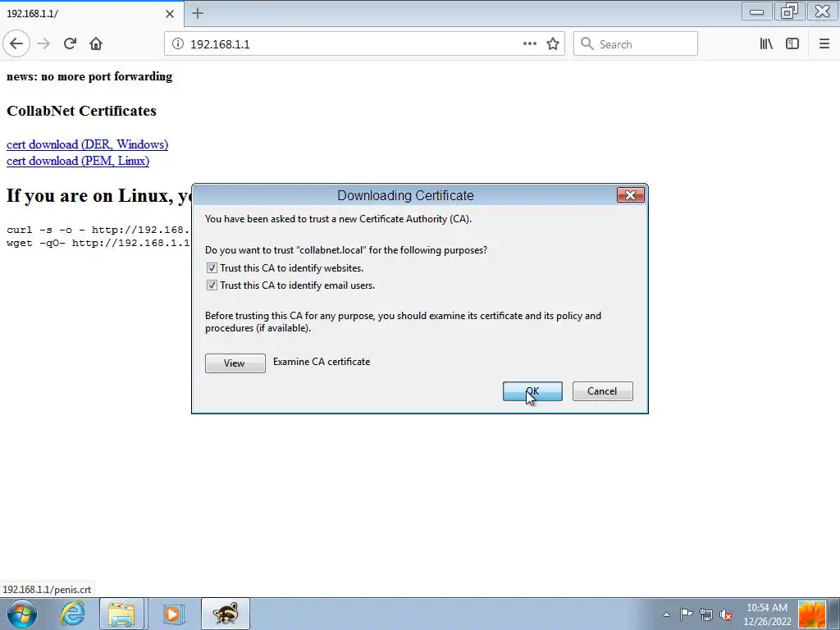Click the 'news: no more port forwarding' text
Screen dimensions: 840x630
click(89, 76)
